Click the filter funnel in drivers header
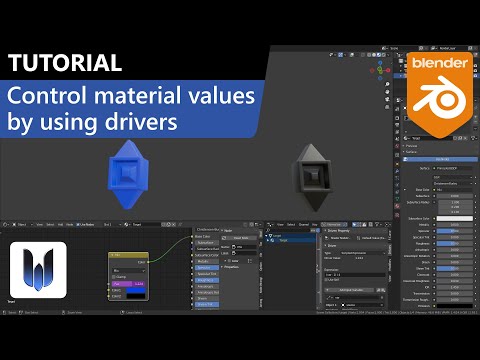Viewport: 480px width, 360px height. tap(377, 225)
